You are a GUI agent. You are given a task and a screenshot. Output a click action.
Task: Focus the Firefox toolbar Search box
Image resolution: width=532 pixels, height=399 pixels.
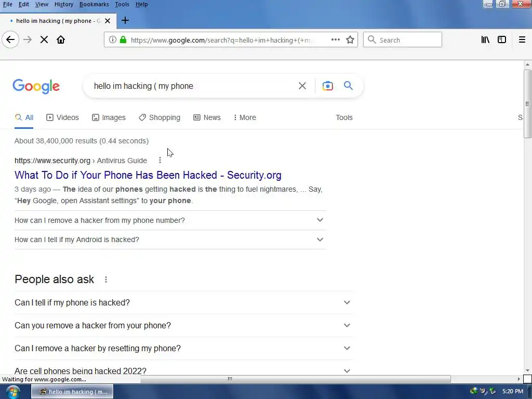click(403, 39)
